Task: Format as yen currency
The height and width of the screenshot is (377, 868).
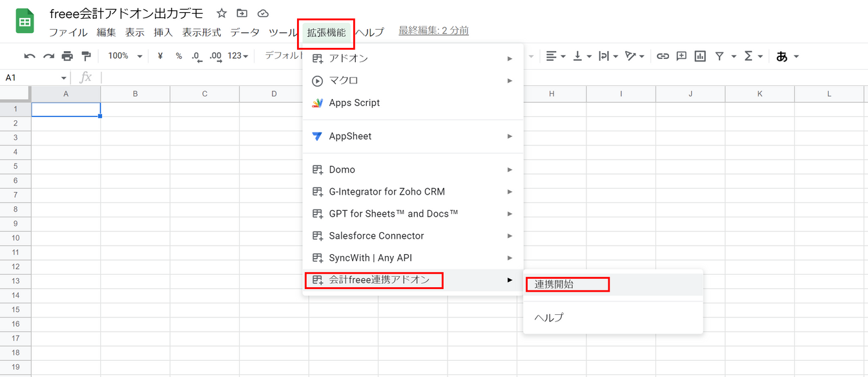Action: click(160, 56)
